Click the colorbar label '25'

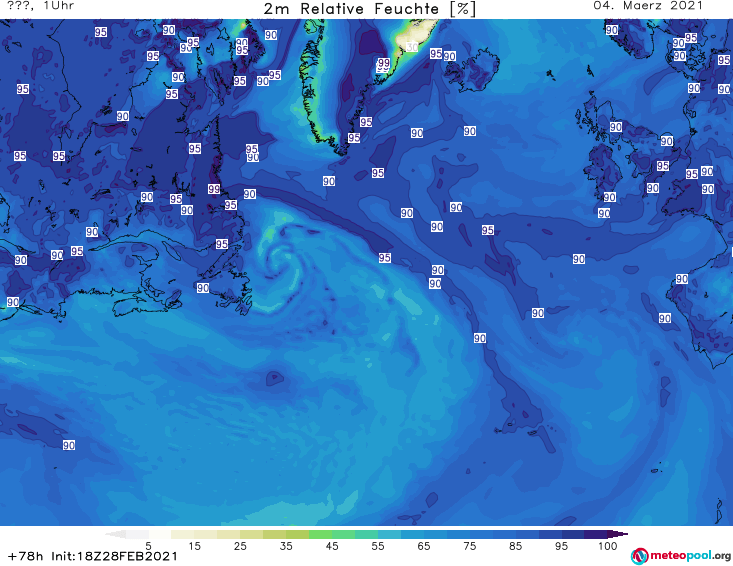coord(240,546)
